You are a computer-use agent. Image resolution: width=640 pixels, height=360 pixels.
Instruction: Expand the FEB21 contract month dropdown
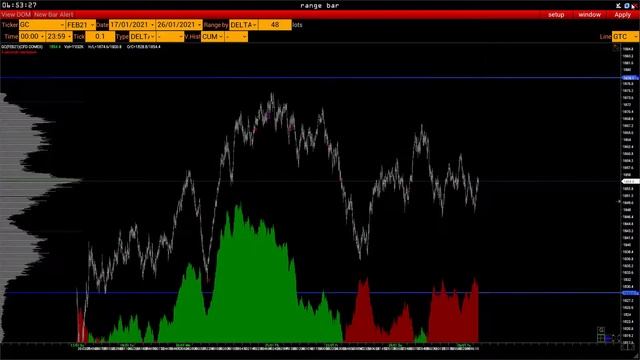tap(80, 25)
